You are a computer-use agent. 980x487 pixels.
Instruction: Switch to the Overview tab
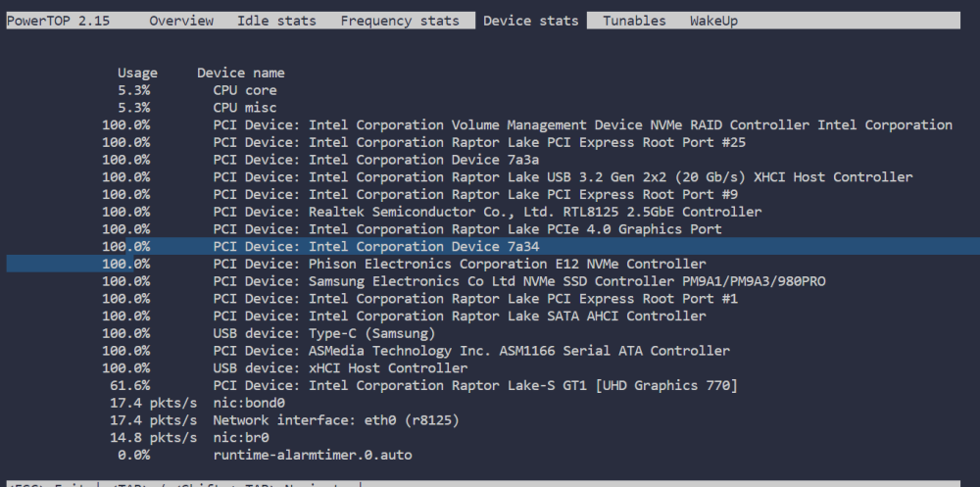(181, 21)
